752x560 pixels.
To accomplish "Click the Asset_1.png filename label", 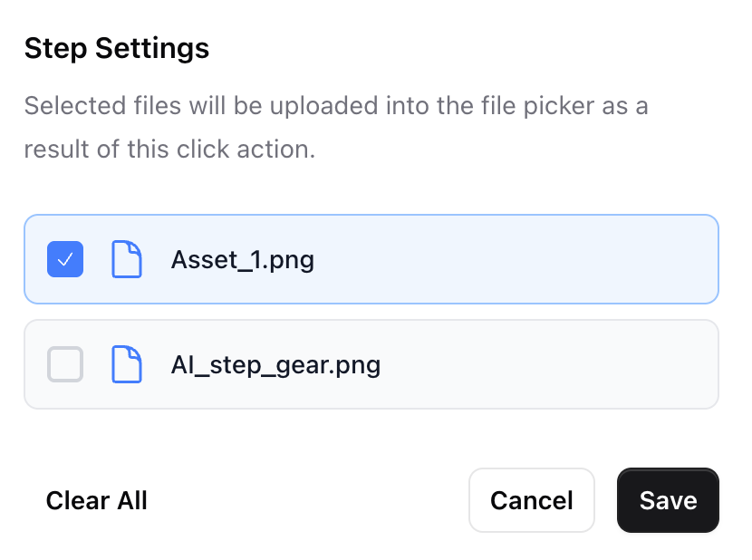I will coord(243,259).
